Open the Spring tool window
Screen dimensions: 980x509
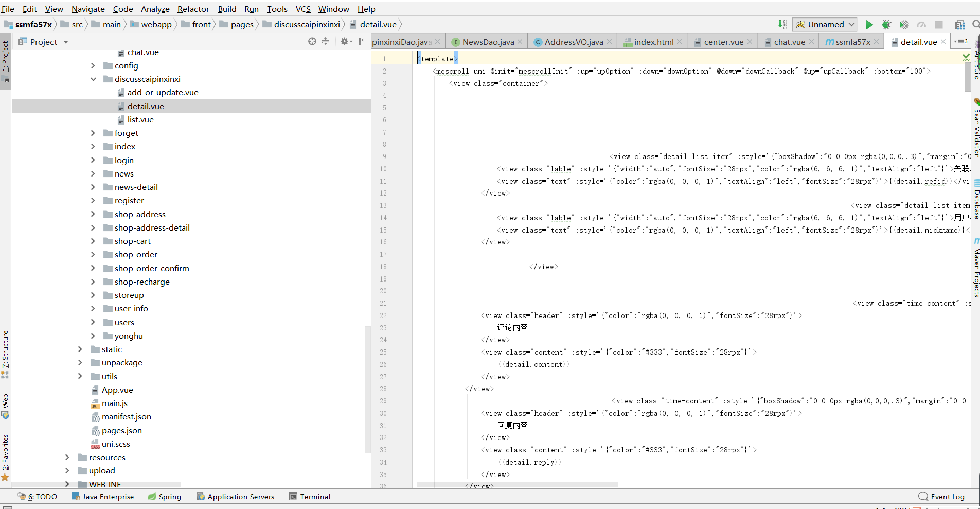pos(164,497)
